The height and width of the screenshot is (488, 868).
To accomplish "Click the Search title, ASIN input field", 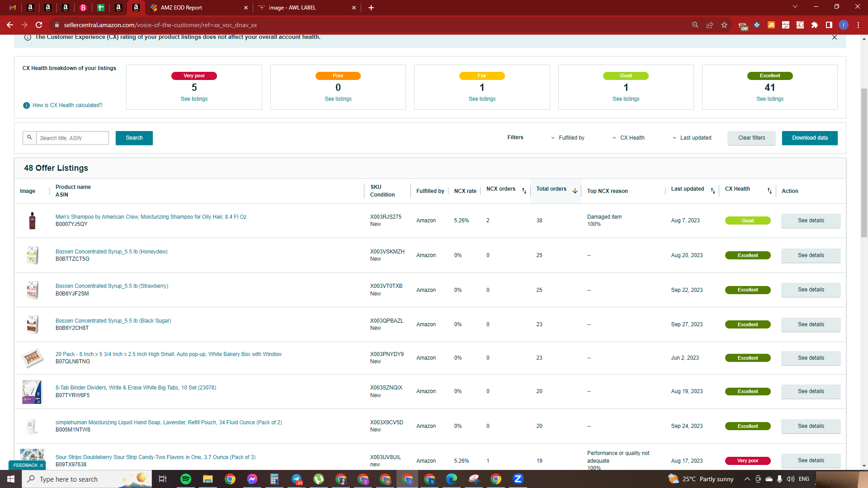I will [x=72, y=138].
